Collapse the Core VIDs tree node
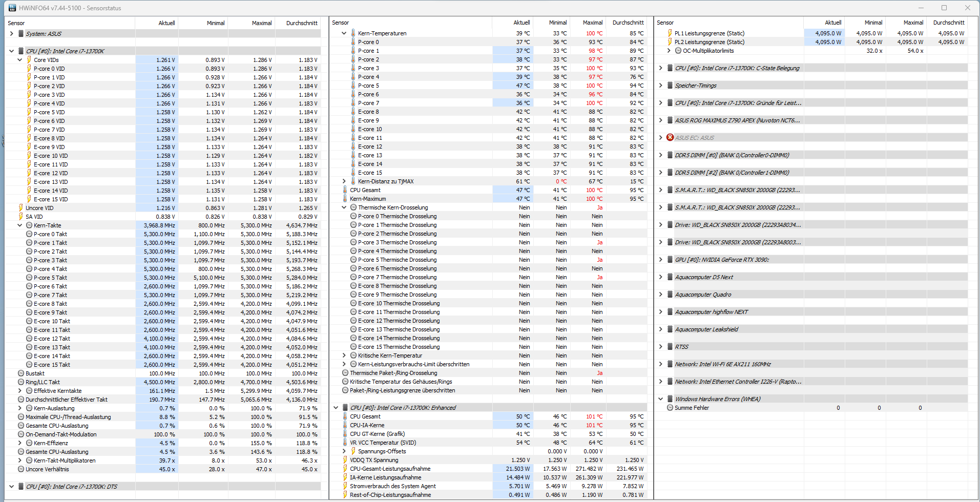 click(x=19, y=60)
